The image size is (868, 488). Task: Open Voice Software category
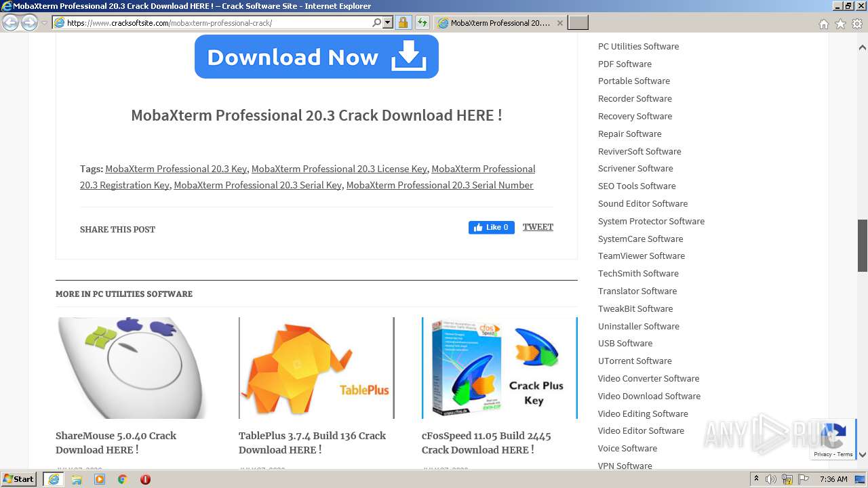coord(627,448)
